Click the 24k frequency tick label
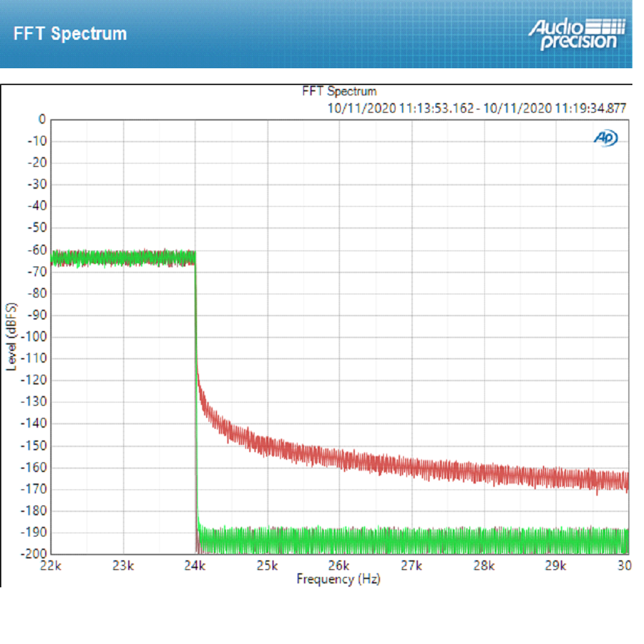Screen dimensions: 644x644 195,566
